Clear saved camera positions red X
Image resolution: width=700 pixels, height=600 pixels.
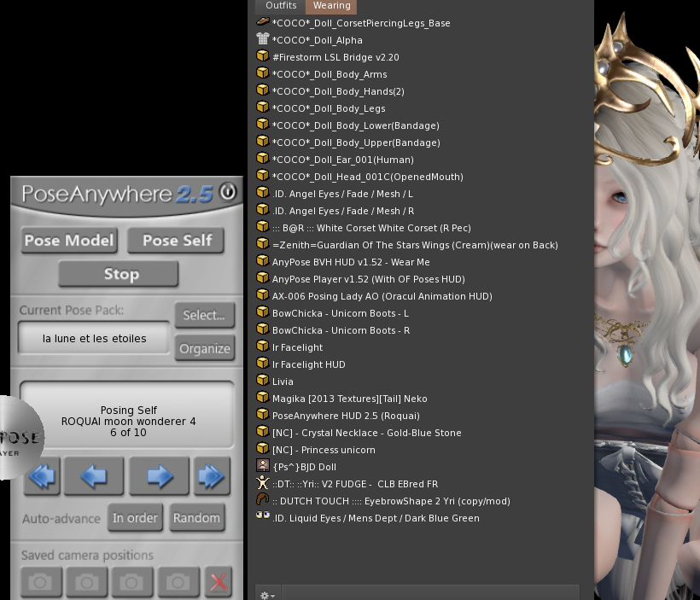point(219,582)
